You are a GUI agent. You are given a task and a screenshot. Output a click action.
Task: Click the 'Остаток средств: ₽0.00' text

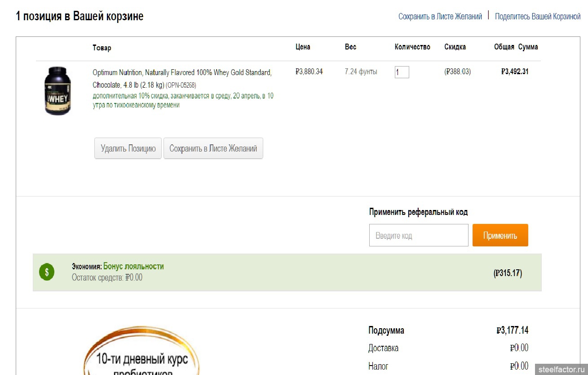point(107,277)
